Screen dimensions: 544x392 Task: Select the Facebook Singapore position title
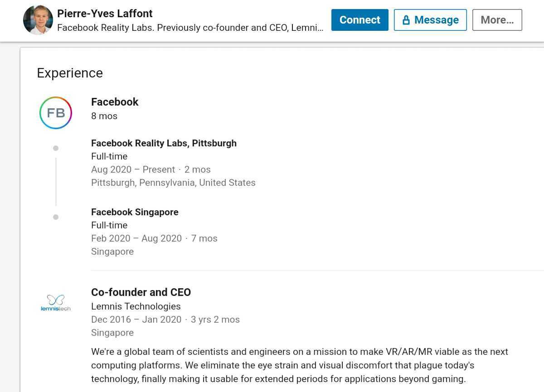pyautogui.click(x=135, y=212)
